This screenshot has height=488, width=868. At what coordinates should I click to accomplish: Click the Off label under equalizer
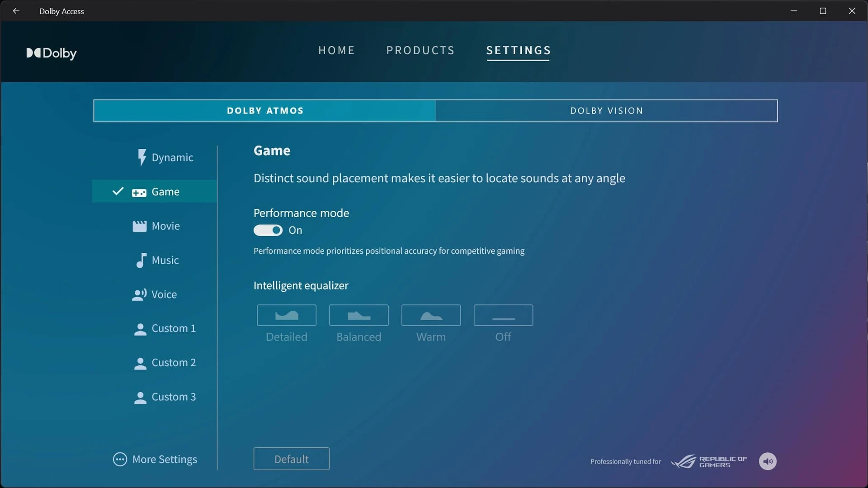(503, 337)
